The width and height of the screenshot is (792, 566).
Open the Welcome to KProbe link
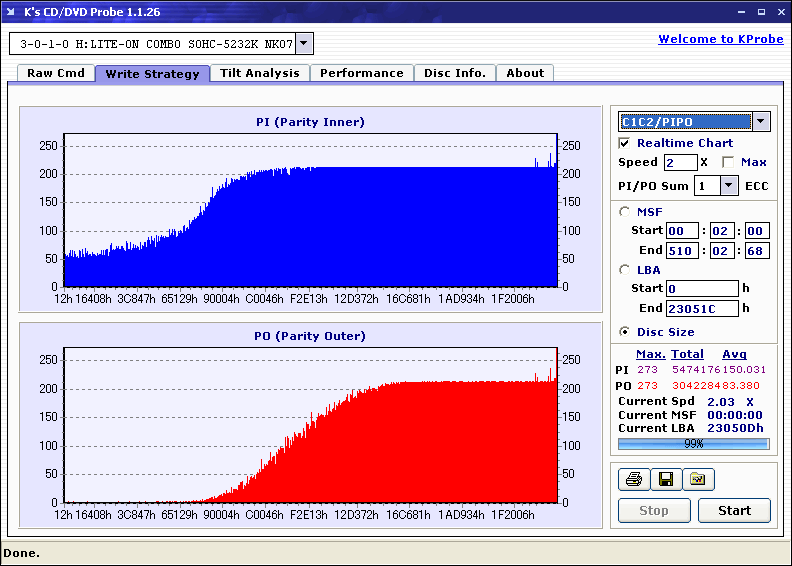click(x=721, y=39)
